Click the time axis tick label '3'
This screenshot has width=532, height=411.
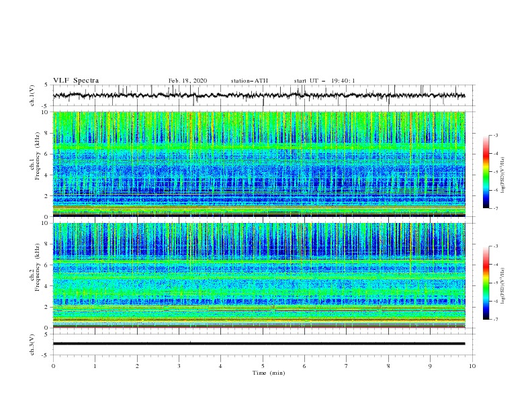[179, 366]
